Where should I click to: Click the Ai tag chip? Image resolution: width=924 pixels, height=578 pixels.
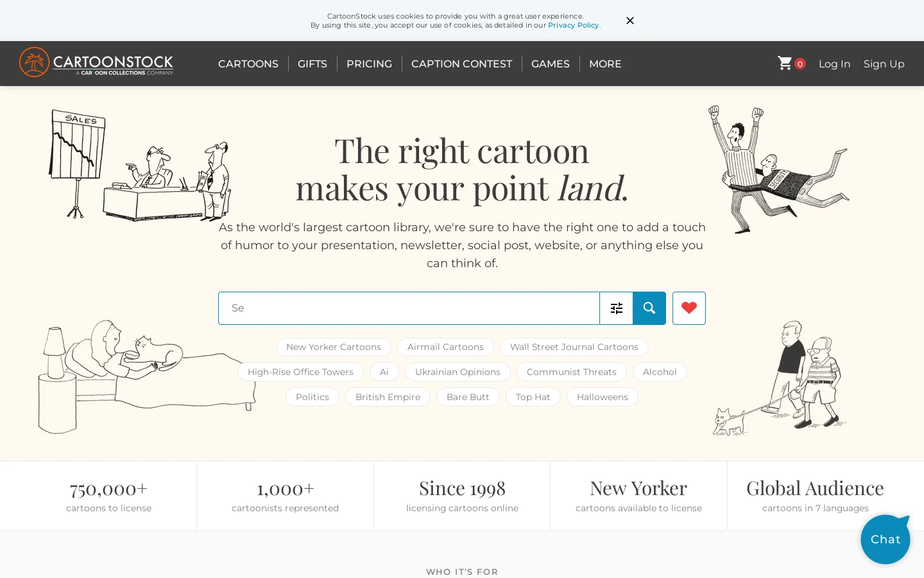384,372
